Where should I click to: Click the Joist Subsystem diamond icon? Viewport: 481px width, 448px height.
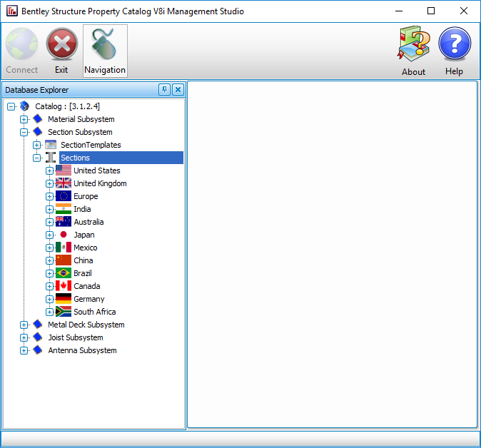(x=38, y=337)
